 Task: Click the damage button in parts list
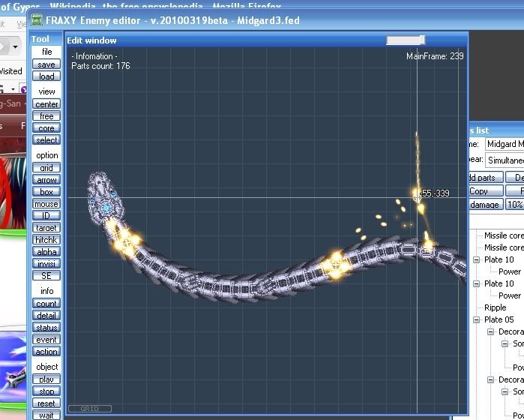point(484,205)
